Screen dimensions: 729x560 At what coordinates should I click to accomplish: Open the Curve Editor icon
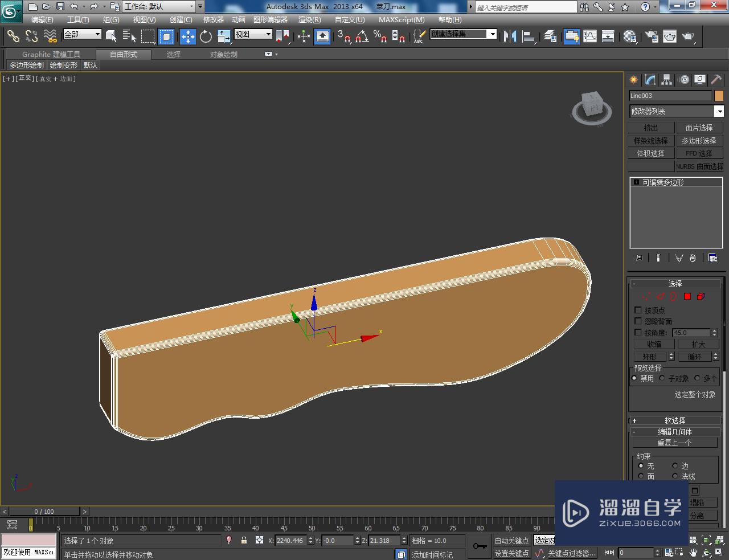pos(590,36)
